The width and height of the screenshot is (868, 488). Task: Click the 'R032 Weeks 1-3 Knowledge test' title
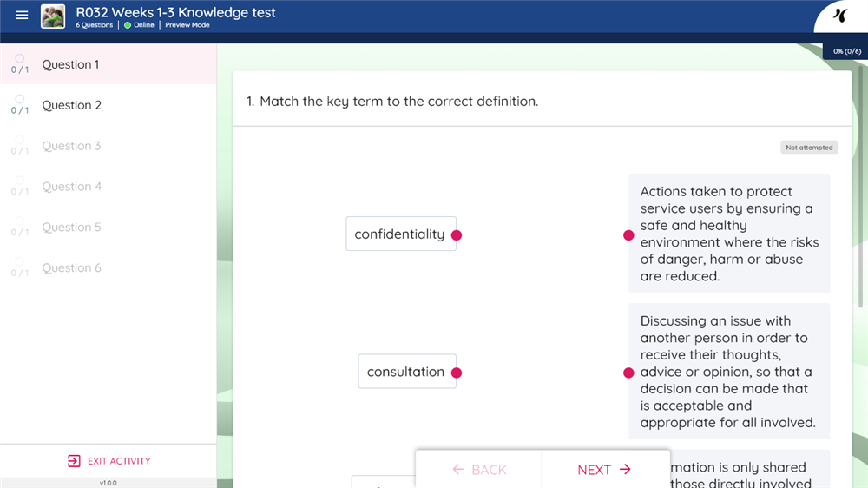[175, 12]
